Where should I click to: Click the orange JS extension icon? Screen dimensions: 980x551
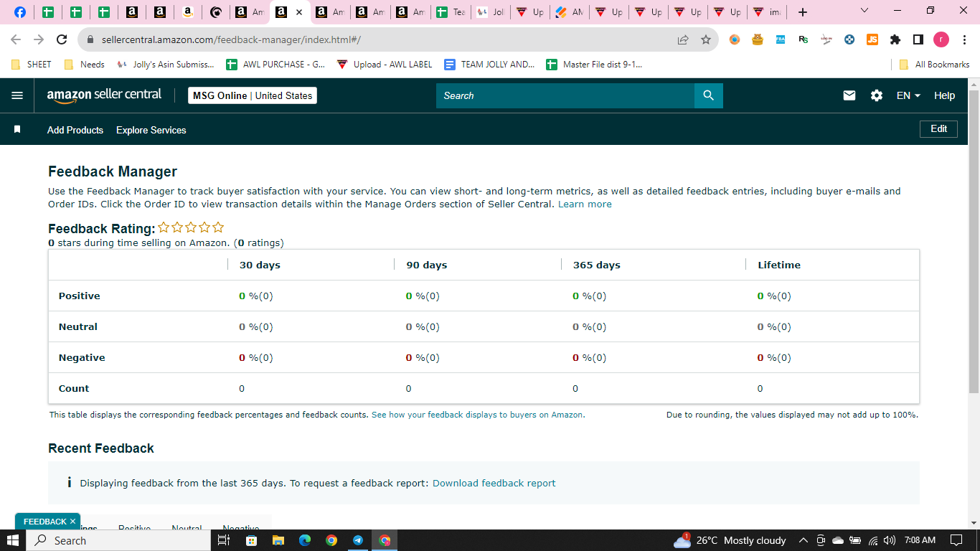[x=872, y=39]
